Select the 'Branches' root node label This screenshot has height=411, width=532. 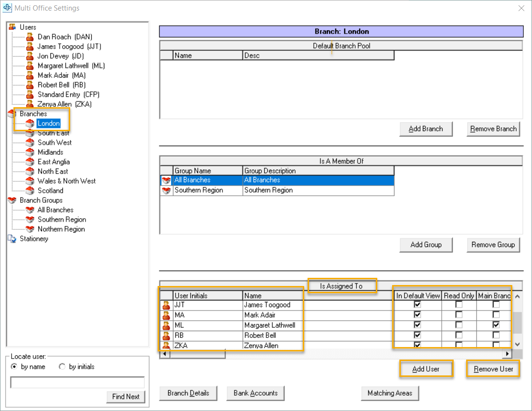[33, 114]
